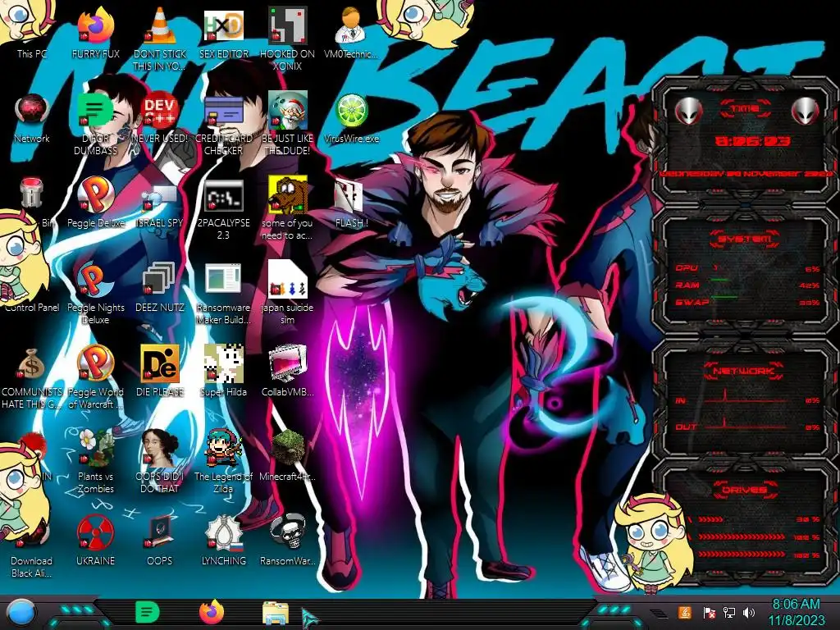Open File Explorer from the taskbar
The height and width of the screenshot is (630, 840).
coord(276,613)
